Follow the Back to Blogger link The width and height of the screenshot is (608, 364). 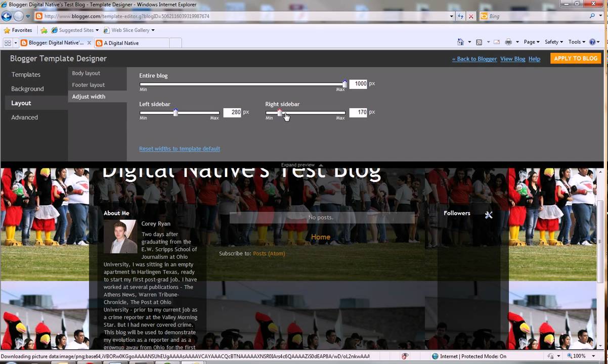(474, 59)
